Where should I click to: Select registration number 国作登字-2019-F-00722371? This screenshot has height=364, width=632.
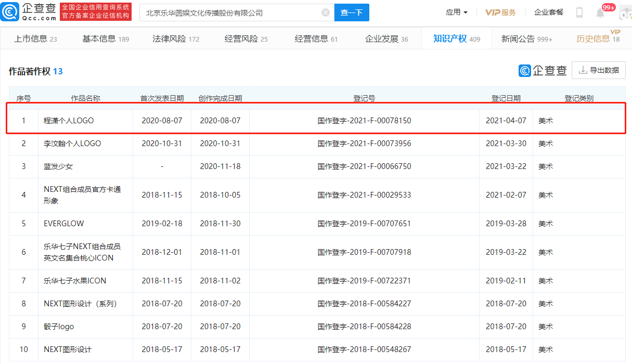(364, 281)
